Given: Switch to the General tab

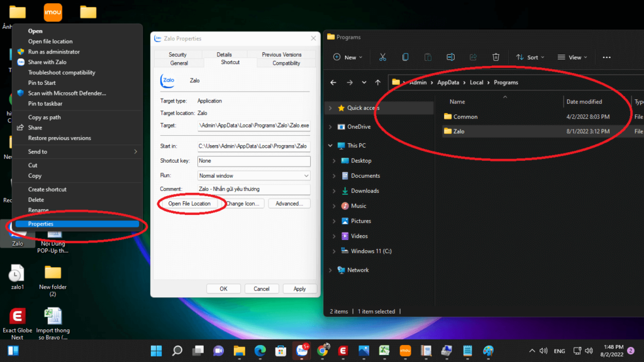Looking at the screenshot, I should (x=179, y=63).
